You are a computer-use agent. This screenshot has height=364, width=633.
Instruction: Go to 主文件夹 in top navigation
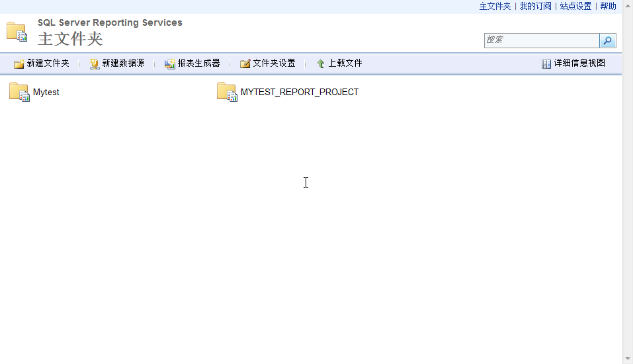click(495, 6)
